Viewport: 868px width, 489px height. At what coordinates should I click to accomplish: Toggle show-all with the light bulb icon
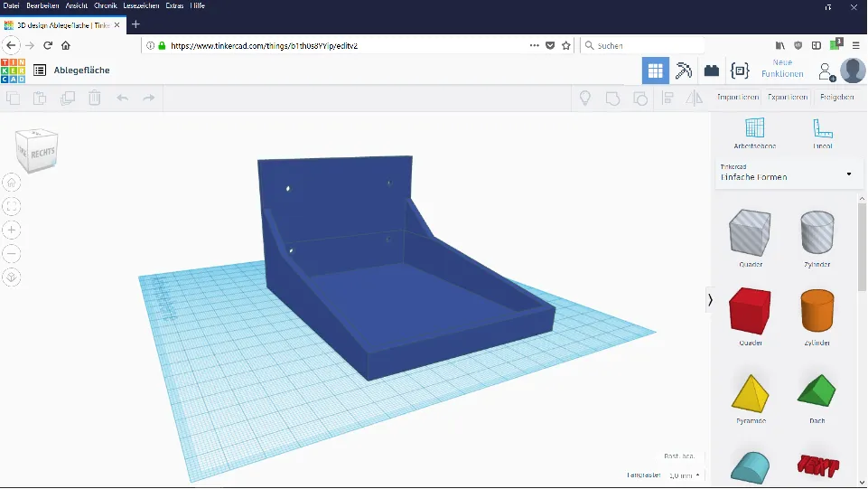coord(585,98)
